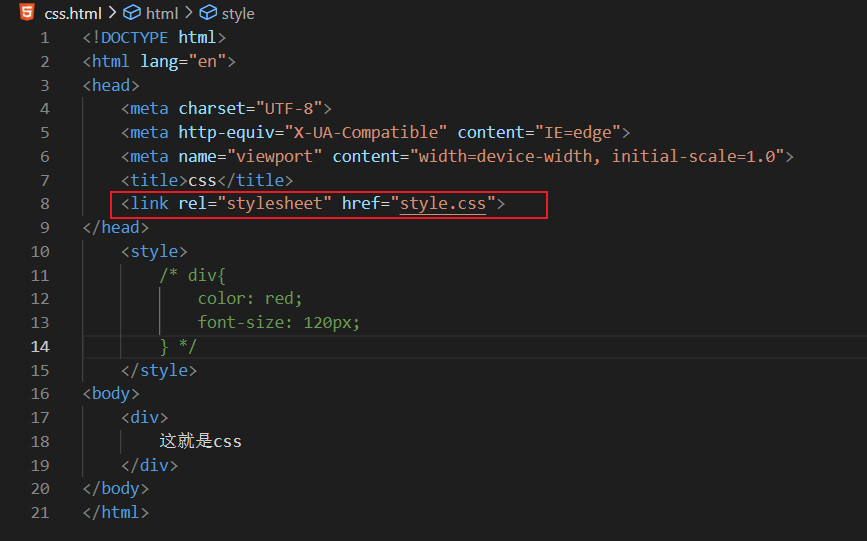Click the opening style tag
The width and height of the screenshot is (867, 541).
[x=154, y=252]
